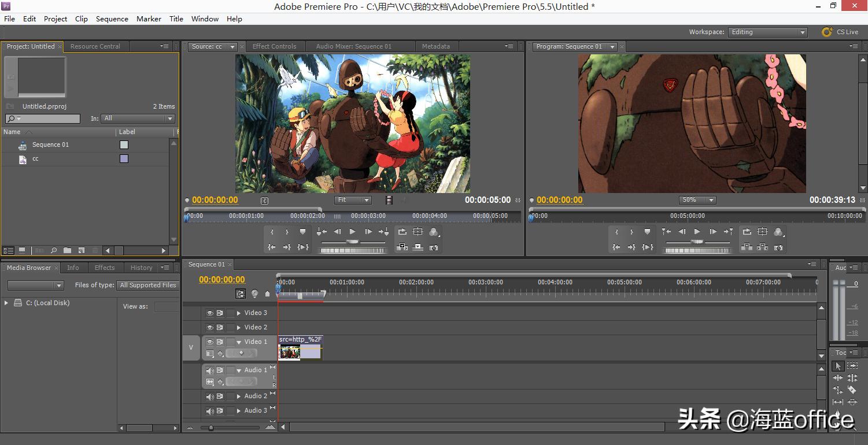Click Set In Point in Source monitor

click(x=272, y=232)
